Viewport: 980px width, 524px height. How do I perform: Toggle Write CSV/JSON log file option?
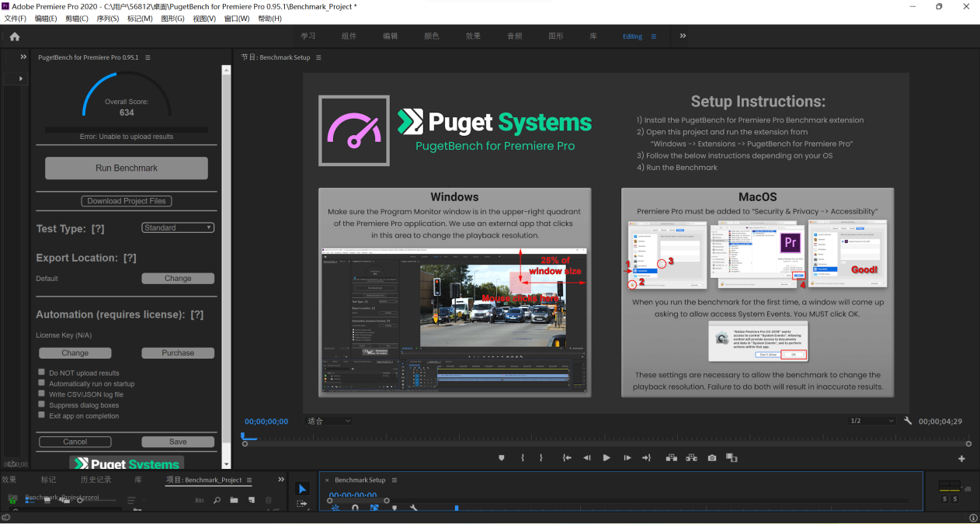42,394
